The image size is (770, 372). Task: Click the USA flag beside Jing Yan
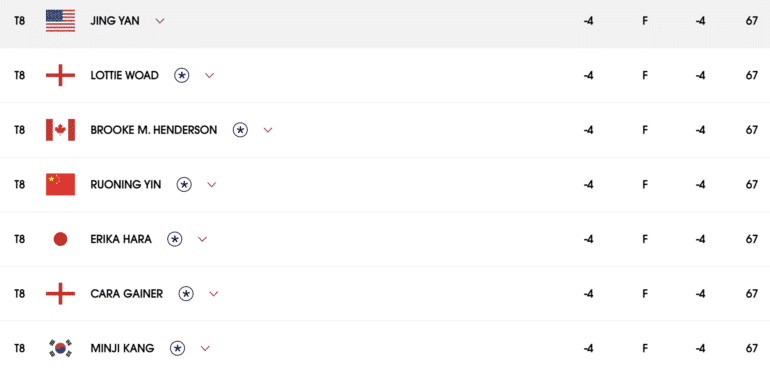tap(60, 21)
